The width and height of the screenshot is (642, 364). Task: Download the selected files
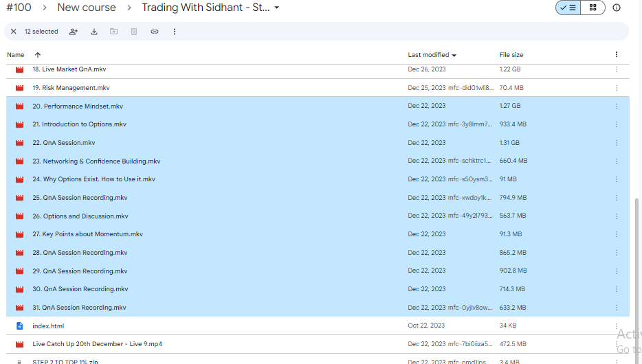(x=94, y=32)
